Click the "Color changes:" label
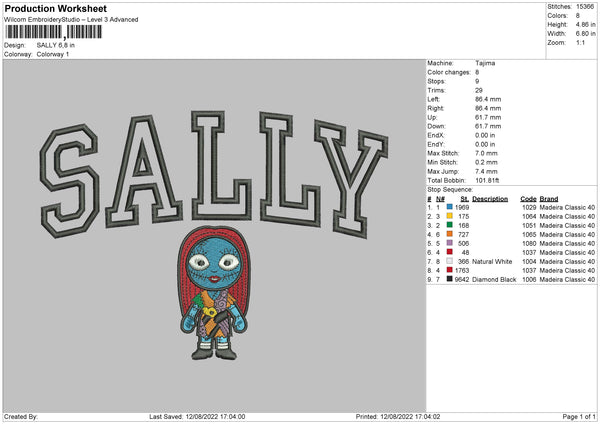600x424 pixels. (x=449, y=72)
